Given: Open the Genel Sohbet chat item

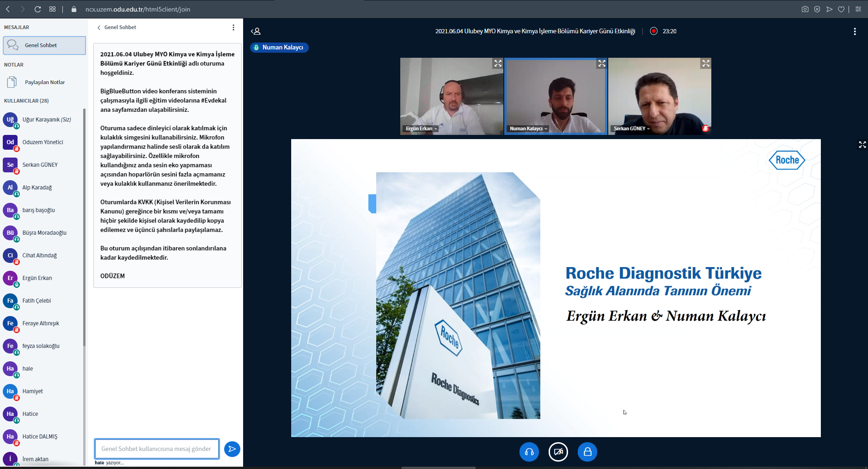Looking at the screenshot, I should [44, 45].
